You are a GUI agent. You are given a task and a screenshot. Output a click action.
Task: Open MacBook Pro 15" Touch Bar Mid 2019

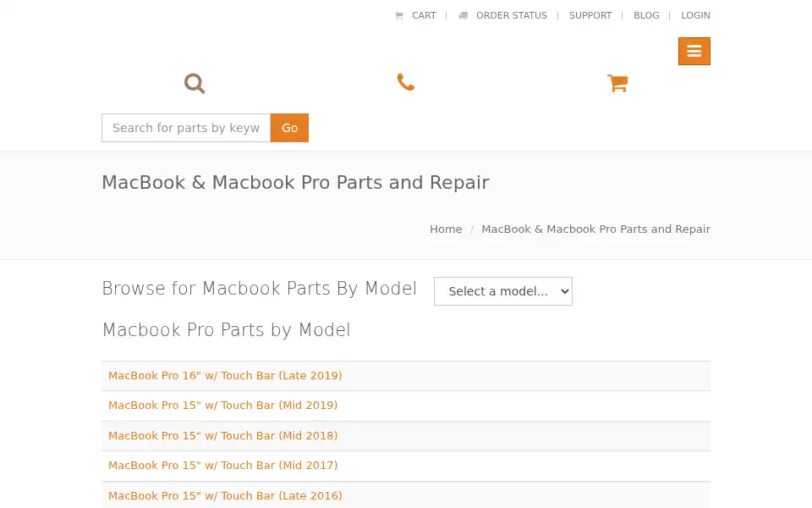coord(222,406)
